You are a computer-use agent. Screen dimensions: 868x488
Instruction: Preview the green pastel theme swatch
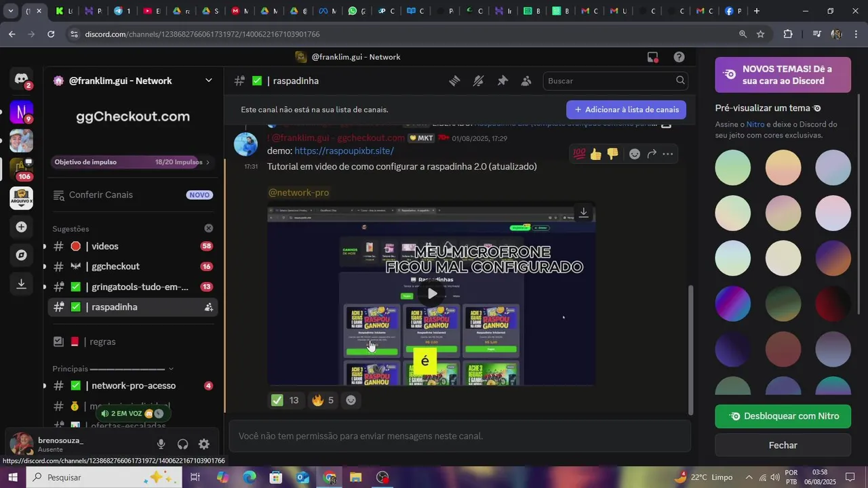pyautogui.click(x=732, y=167)
